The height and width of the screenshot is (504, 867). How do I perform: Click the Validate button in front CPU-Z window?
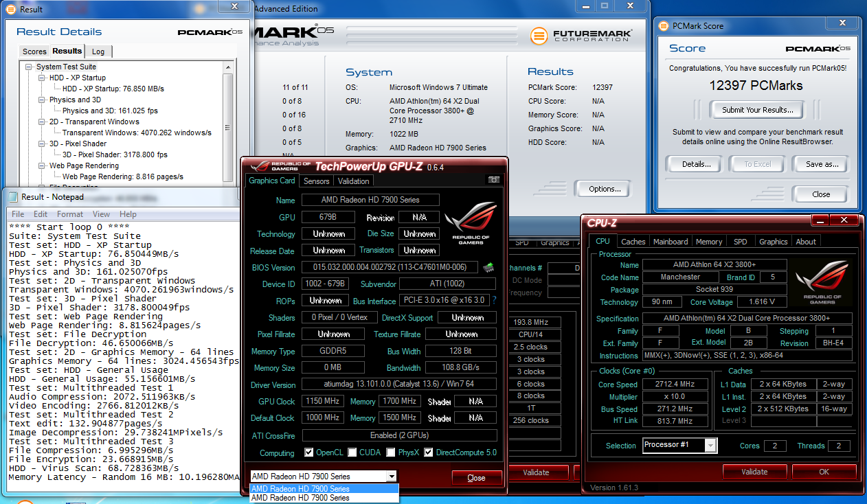pyautogui.click(x=754, y=472)
